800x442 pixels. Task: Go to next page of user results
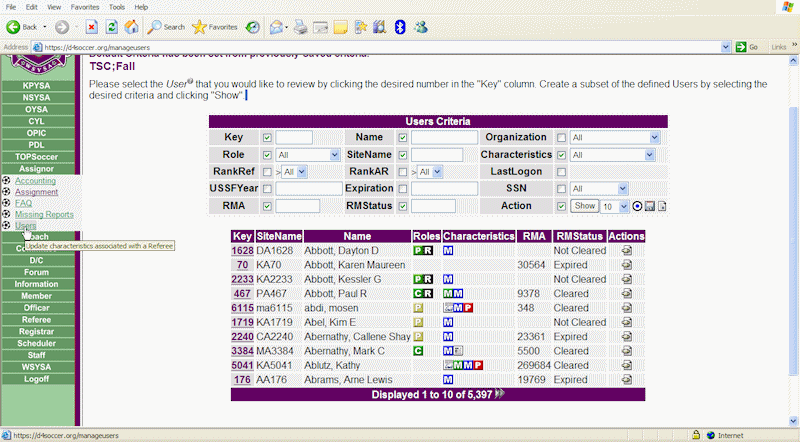click(499, 395)
